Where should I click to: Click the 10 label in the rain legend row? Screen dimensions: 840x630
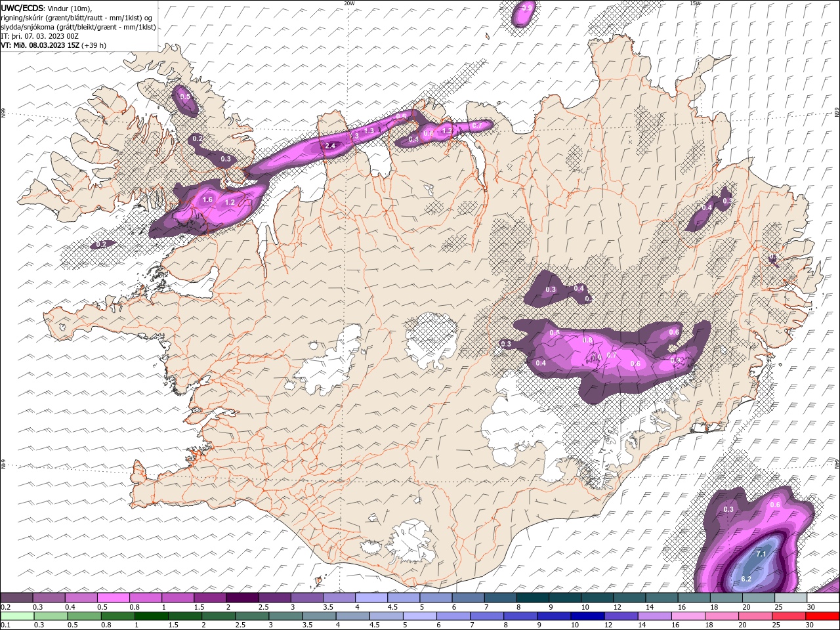575,625
